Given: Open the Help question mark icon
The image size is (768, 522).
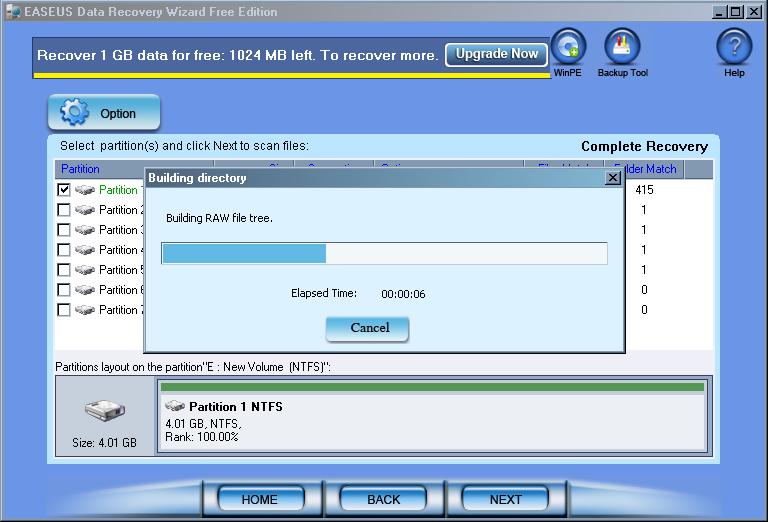Looking at the screenshot, I should click(734, 48).
